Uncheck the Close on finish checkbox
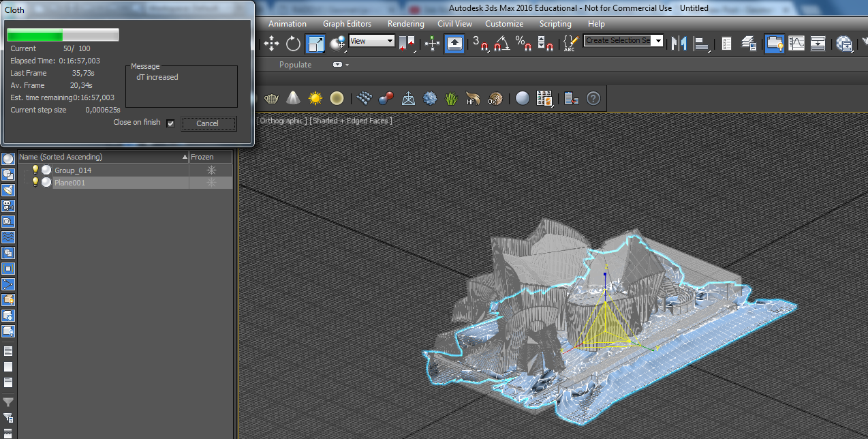The height and width of the screenshot is (439, 868). point(170,123)
